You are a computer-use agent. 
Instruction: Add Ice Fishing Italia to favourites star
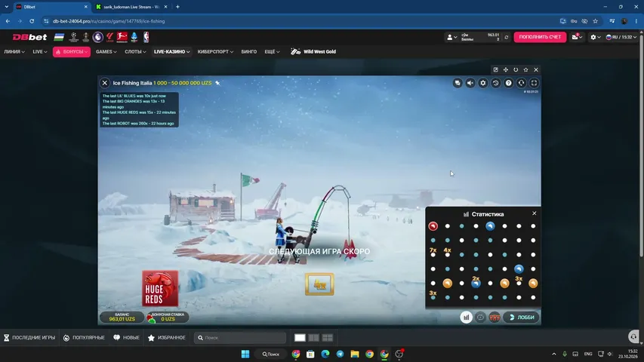pos(217,83)
